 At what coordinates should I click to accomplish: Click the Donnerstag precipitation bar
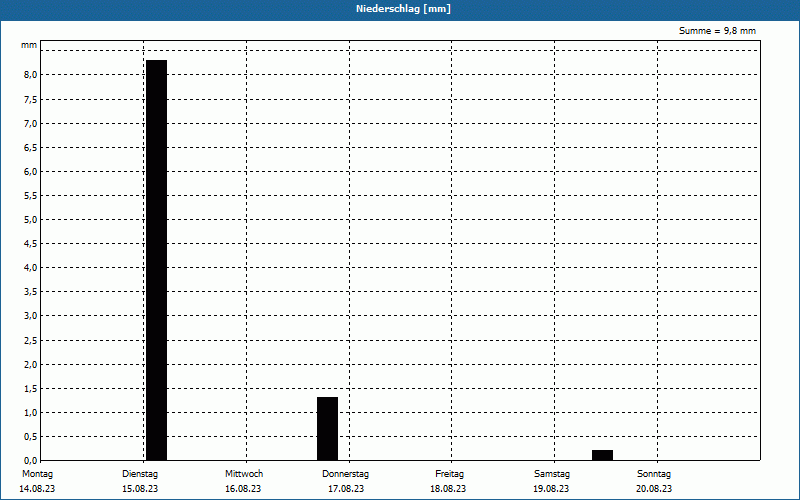[328, 429]
